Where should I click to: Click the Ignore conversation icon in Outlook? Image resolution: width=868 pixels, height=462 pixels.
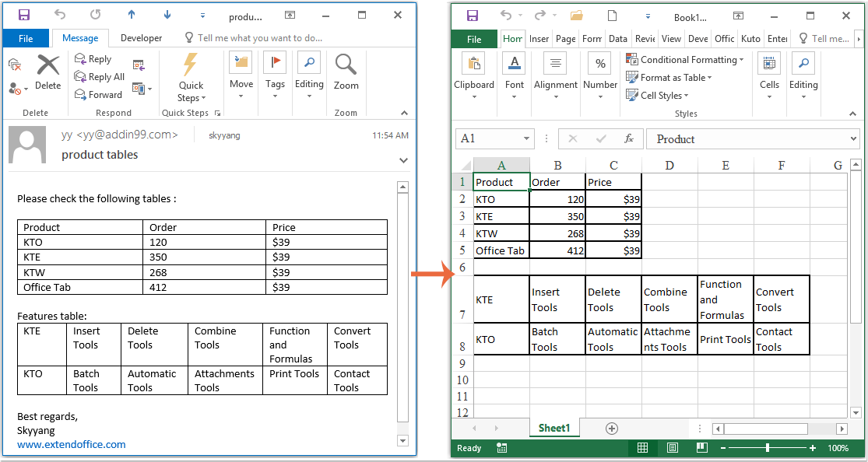click(x=15, y=65)
